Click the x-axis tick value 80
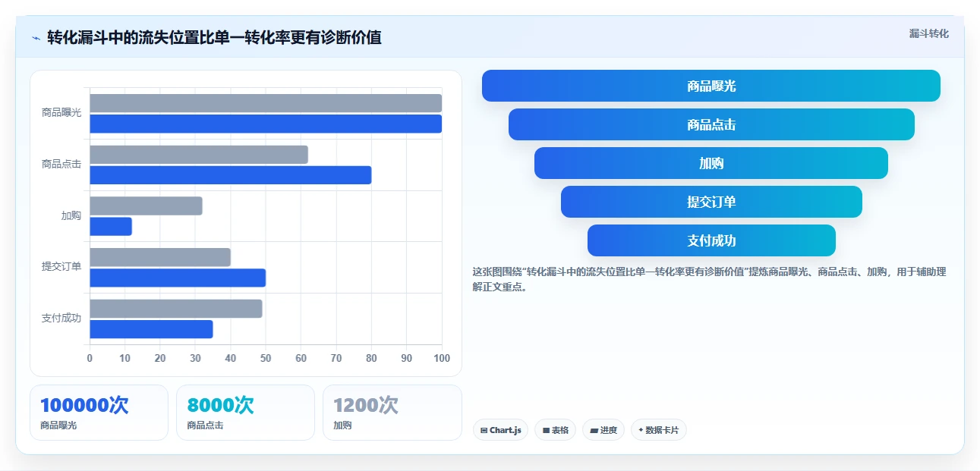 click(371, 358)
